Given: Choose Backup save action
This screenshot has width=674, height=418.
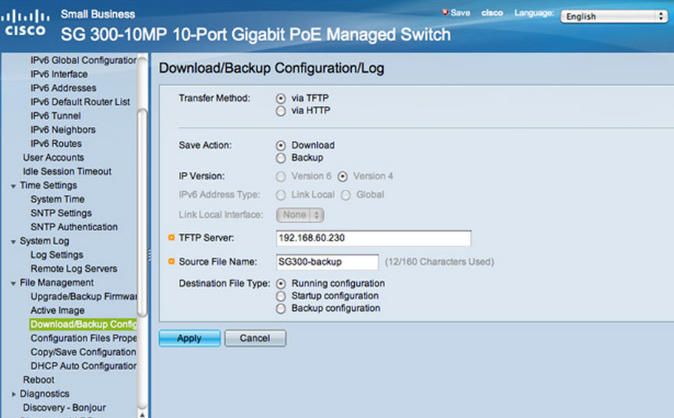Looking at the screenshot, I should pos(281,158).
